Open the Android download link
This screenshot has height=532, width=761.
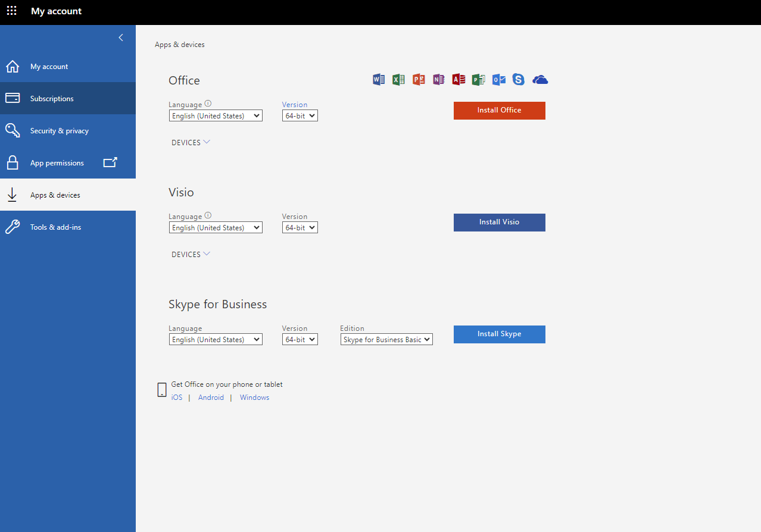coord(211,398)
